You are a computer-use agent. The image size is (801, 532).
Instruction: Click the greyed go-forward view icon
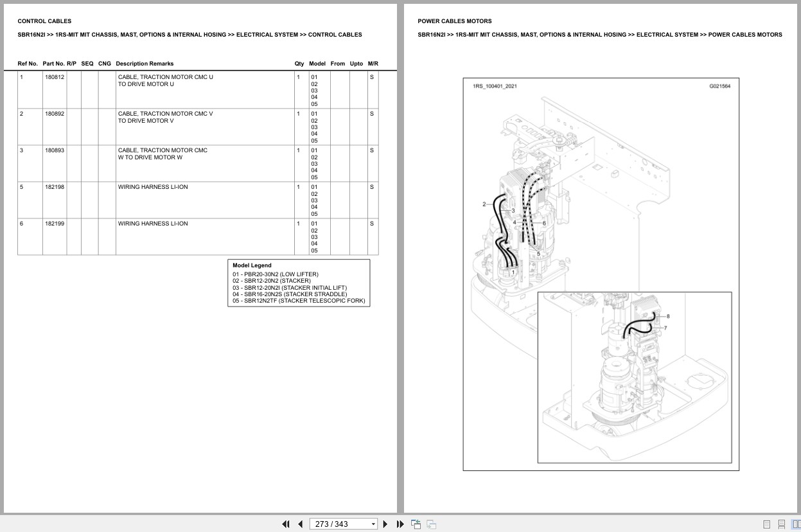[431, 524]
